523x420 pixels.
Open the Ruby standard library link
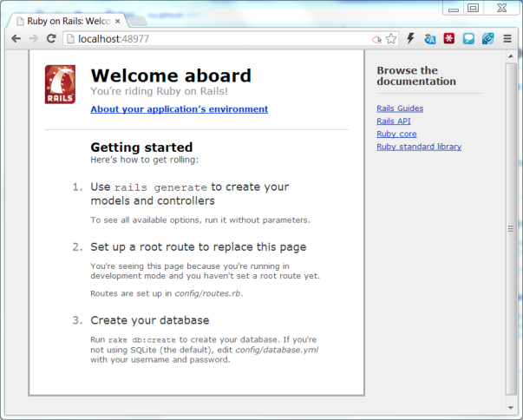[x=419, y=147]
